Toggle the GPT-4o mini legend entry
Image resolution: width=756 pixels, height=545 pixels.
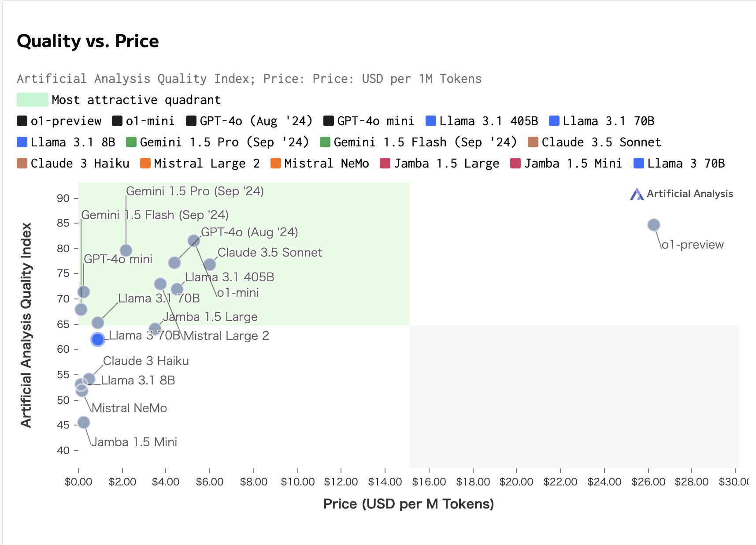point(375,121)
